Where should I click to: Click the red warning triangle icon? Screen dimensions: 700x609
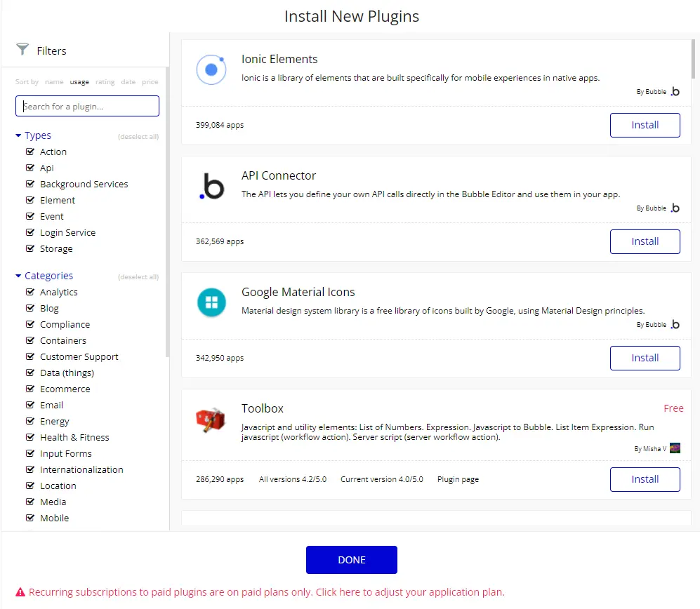click(20, 592)
